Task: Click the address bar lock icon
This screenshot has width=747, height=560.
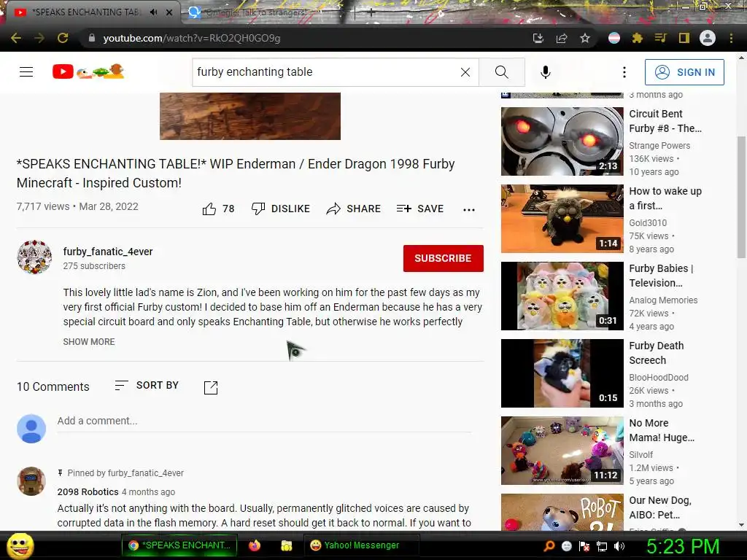Action: click(92, 38)
